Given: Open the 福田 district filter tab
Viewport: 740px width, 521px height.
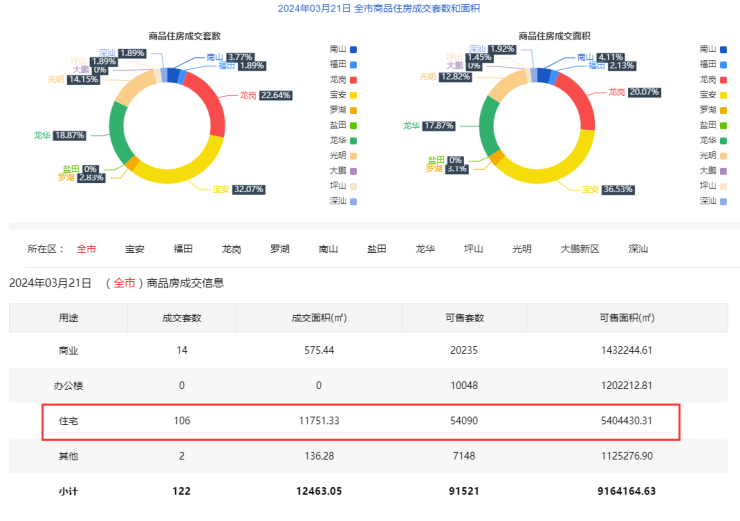Looking at the screenshot, I should (183, 249).
